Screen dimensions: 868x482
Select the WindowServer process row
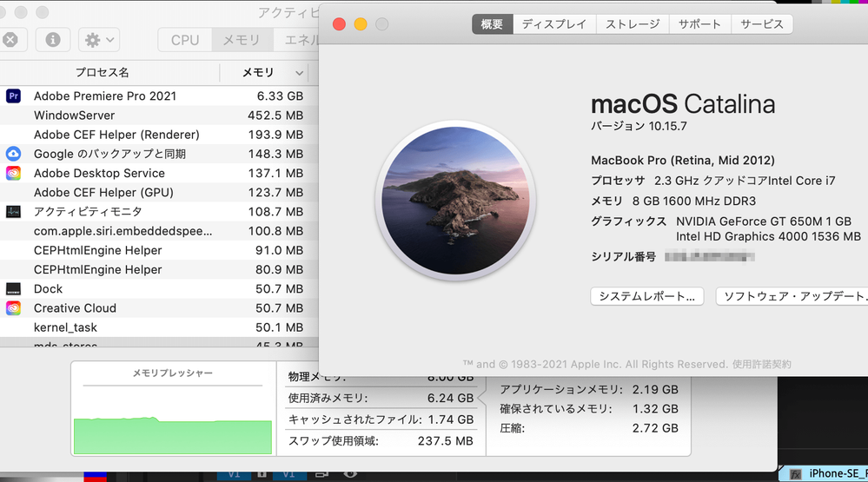coord(159,116)
